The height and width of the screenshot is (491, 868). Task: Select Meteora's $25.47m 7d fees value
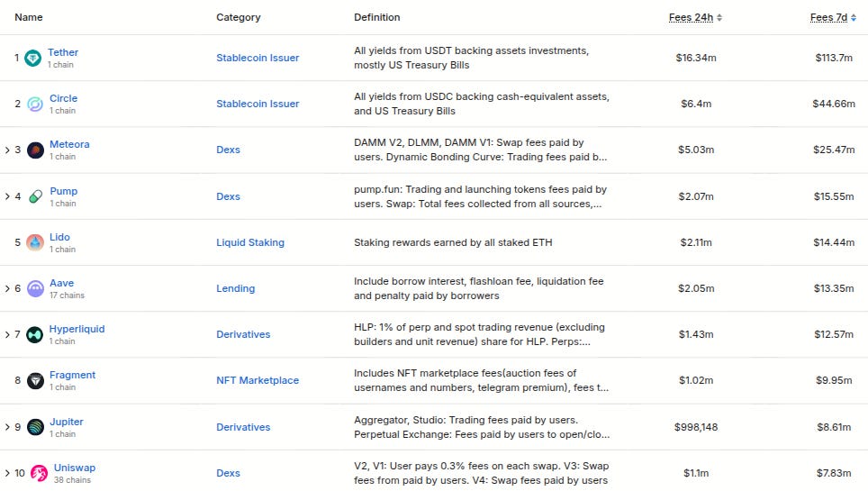point(834,150)
